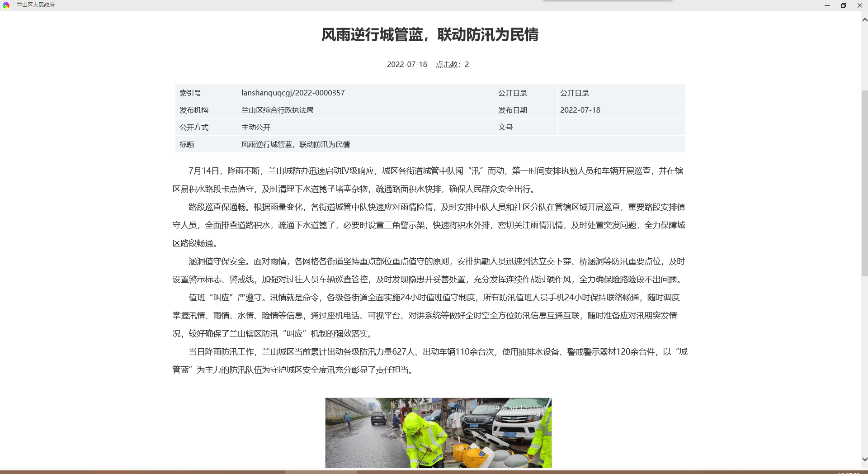This screenshot has width=868, height=474.
Task: Select the 2022-07-18 table value
Action: pos(580,110)
